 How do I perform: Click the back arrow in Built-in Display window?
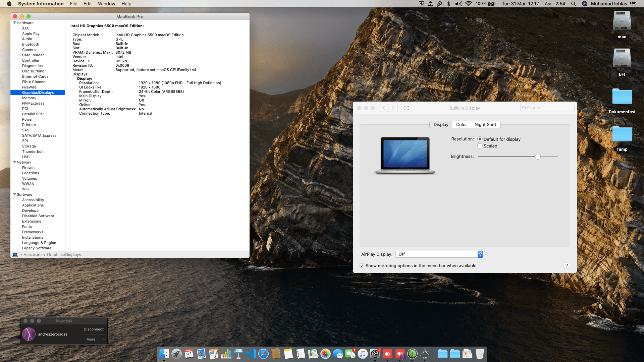pos(383,108)
